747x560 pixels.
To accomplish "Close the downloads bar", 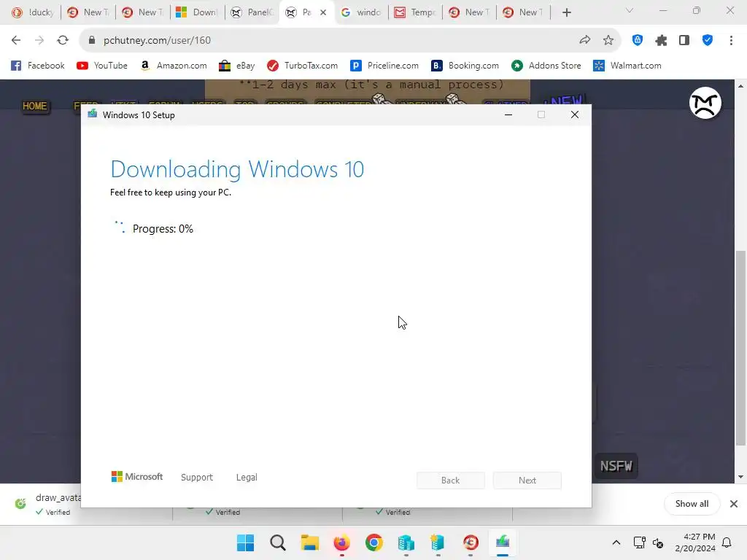I will pyautogui.click(x=734, y=504).
